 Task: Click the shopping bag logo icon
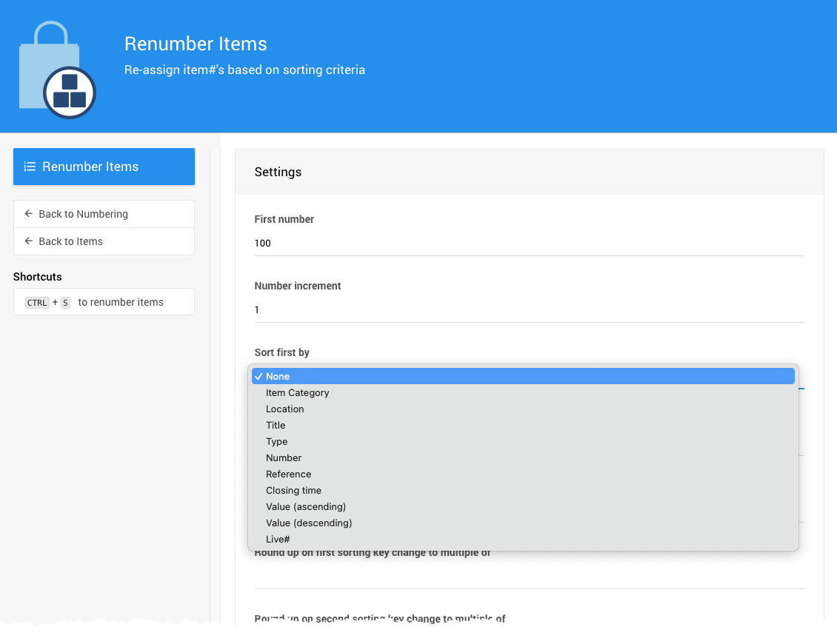coord(56,70)
